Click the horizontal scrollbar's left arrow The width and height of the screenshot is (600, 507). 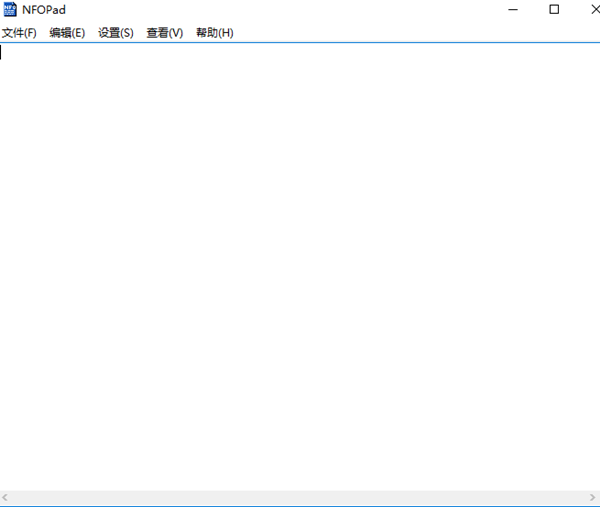(x=6, y=498)
